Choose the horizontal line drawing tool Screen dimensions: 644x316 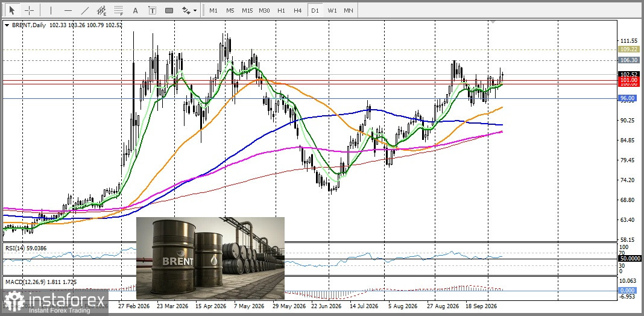point(68,10)
